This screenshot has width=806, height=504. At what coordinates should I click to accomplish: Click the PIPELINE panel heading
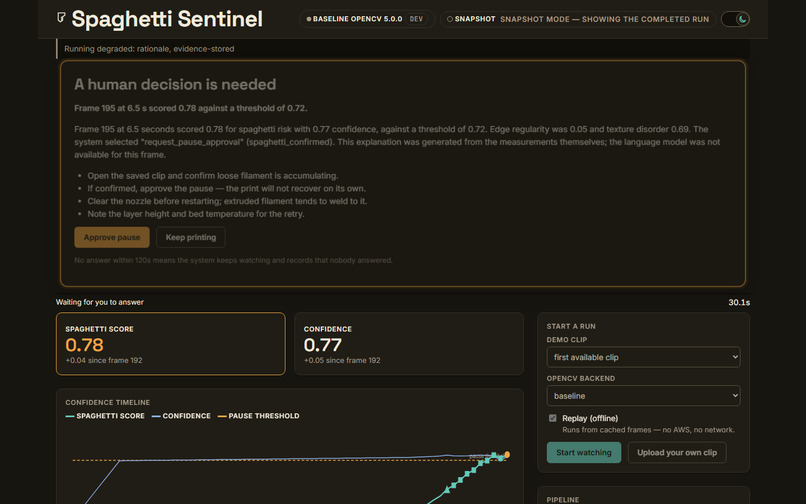point(563,499)
